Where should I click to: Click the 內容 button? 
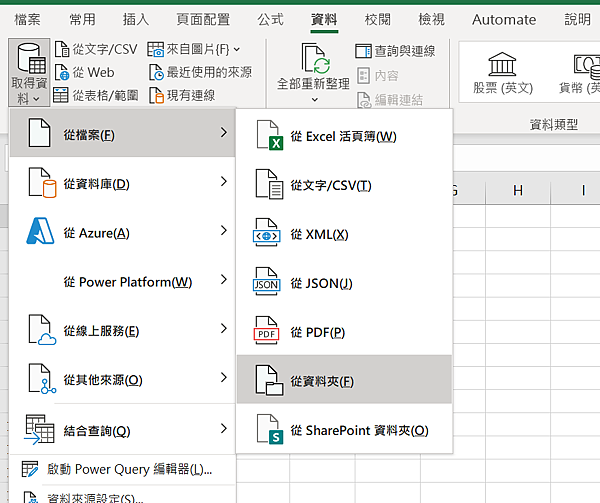[378, 76]
